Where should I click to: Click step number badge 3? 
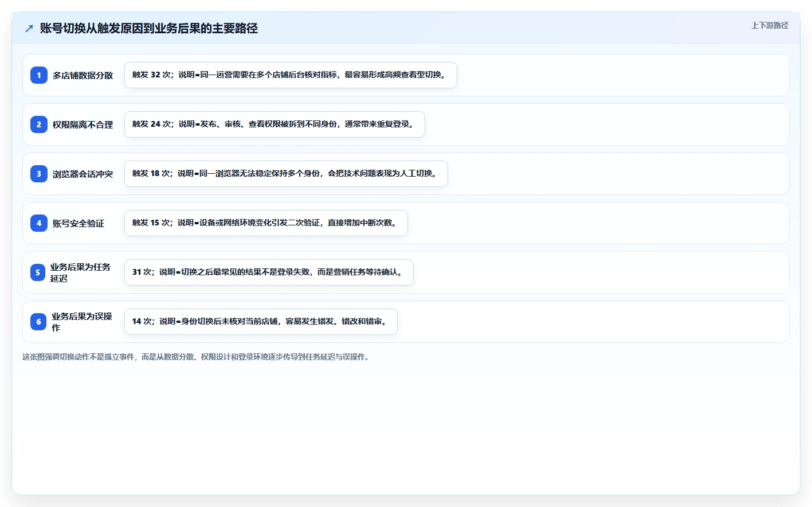39,174
